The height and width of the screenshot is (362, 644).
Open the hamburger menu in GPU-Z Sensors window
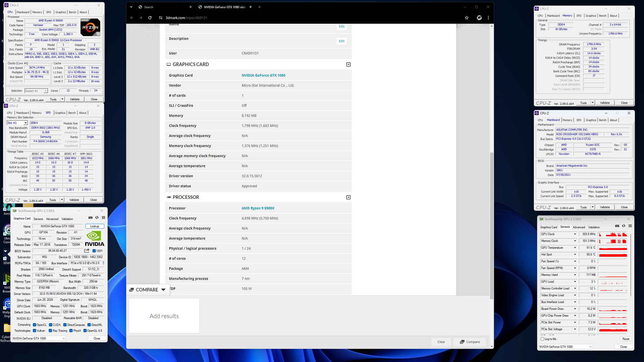click(630, 226)
